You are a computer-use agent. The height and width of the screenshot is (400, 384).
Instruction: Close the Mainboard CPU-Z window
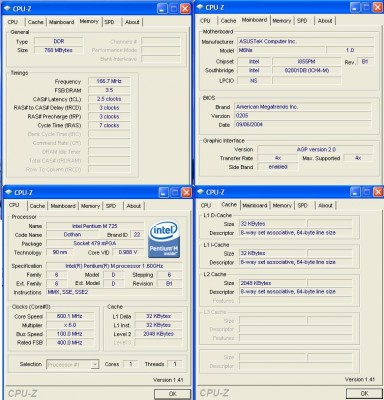click(377, 7)
